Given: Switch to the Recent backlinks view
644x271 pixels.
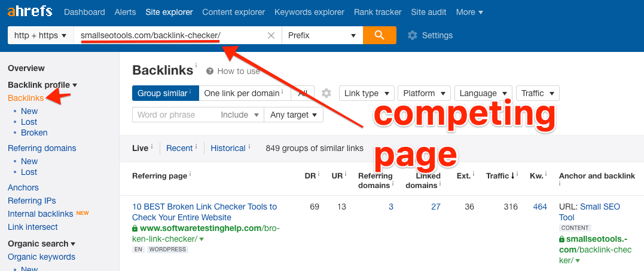Looking at the screenshot, I should click(179, 149).
